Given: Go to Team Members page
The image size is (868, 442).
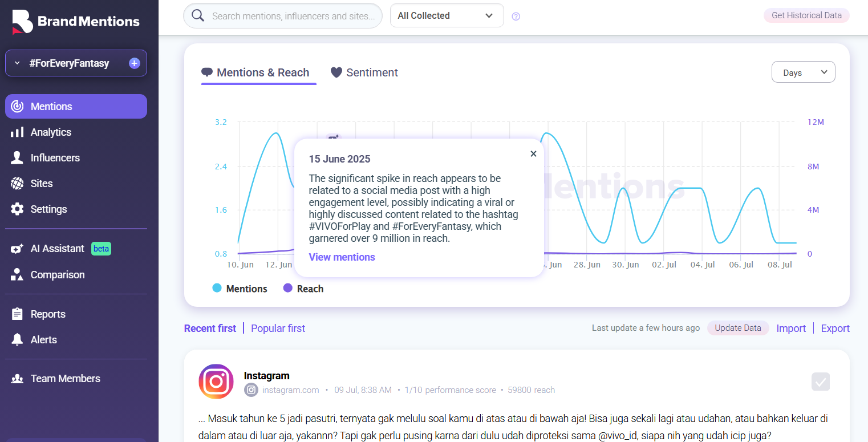Looking at the screenshot, I should click(x=65, y=379).
